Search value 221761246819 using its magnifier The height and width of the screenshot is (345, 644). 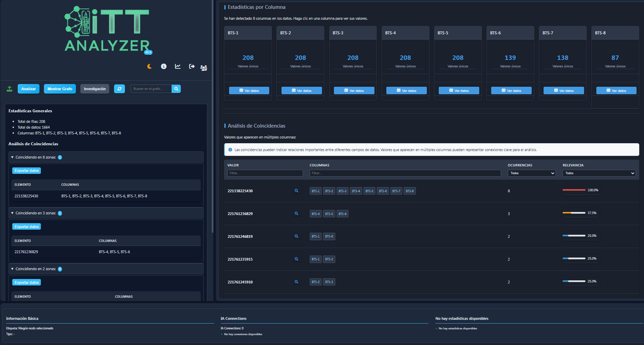(296, 236)
